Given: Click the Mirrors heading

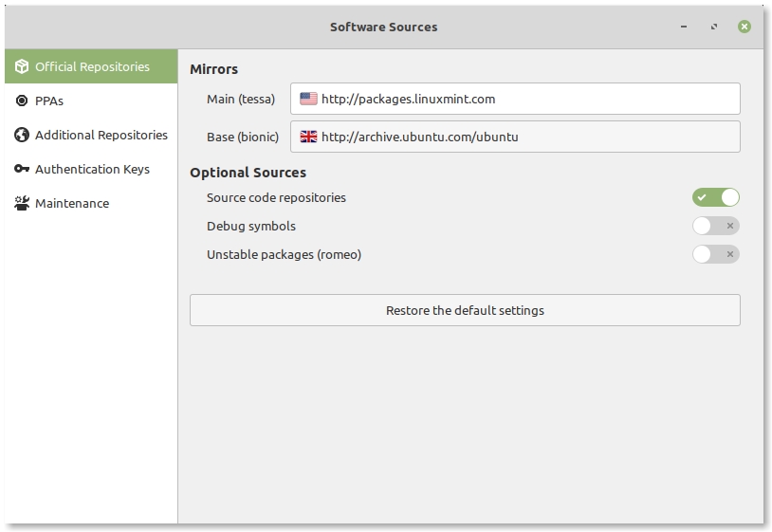Looking at the screenshot, I should point(213,69).
